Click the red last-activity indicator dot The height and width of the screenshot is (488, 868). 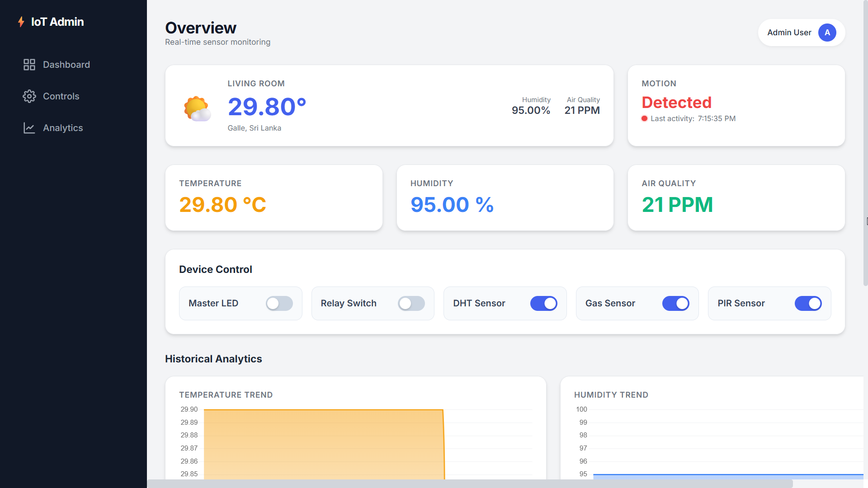[x=645, y=118]
